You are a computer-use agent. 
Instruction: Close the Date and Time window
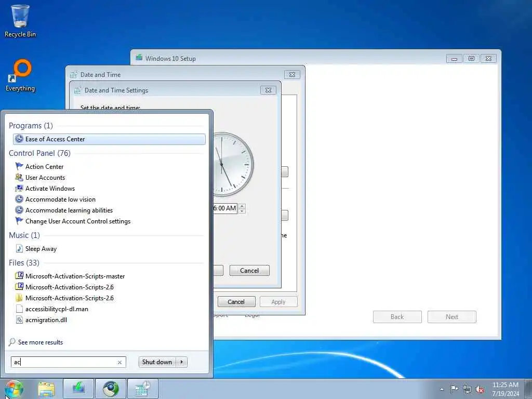point(292,74)
